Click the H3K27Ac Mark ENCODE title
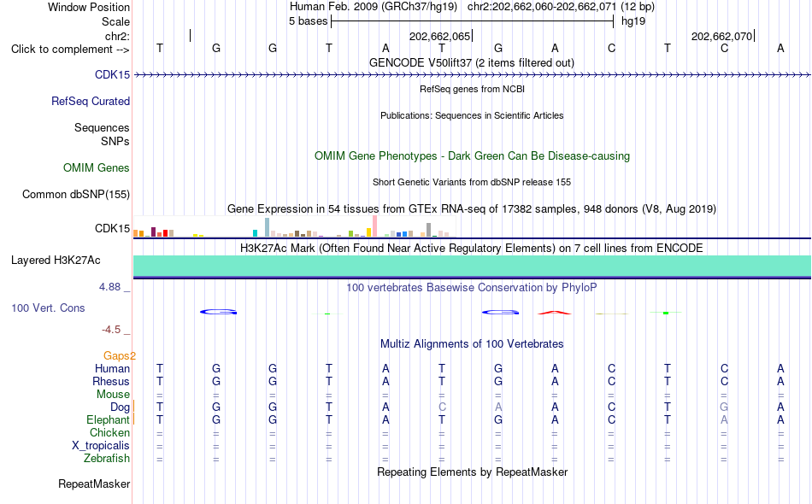The image size is (812, 504). (x=471, y=248)
